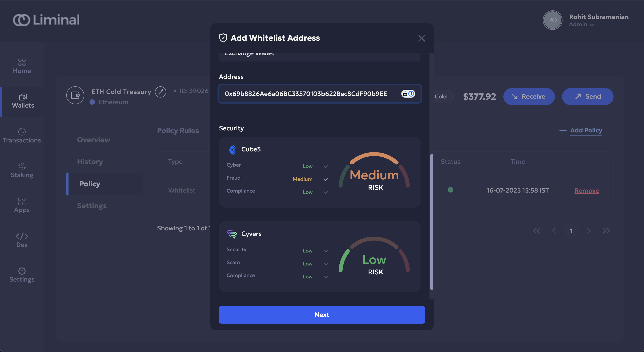
Task: Click the ETH Cold Treasury wallet icon
Action: [x=75, y=95]
